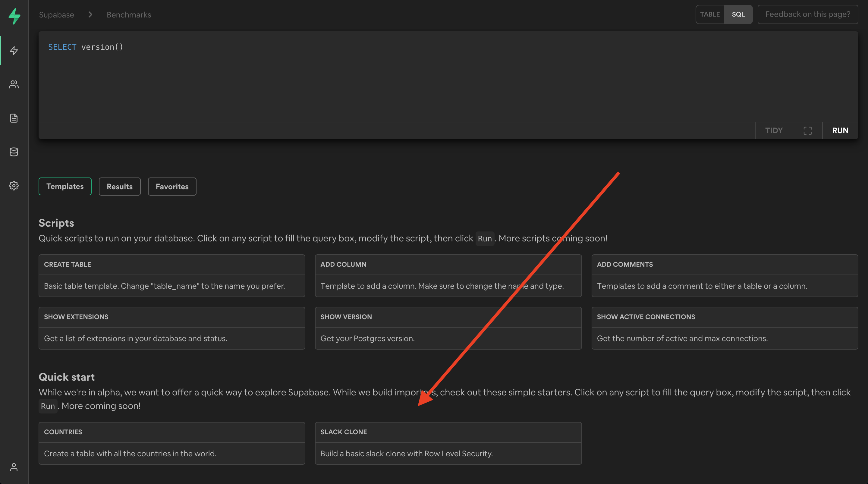Select the Templates tab
Image resolution: width=868 pixels, height=484 pixels.
[65, 186]
